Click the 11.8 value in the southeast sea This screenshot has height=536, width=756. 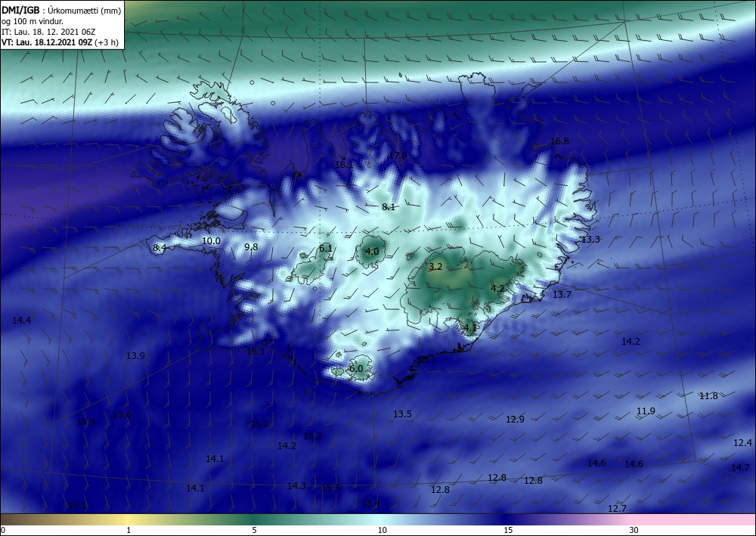pos(709,395)
